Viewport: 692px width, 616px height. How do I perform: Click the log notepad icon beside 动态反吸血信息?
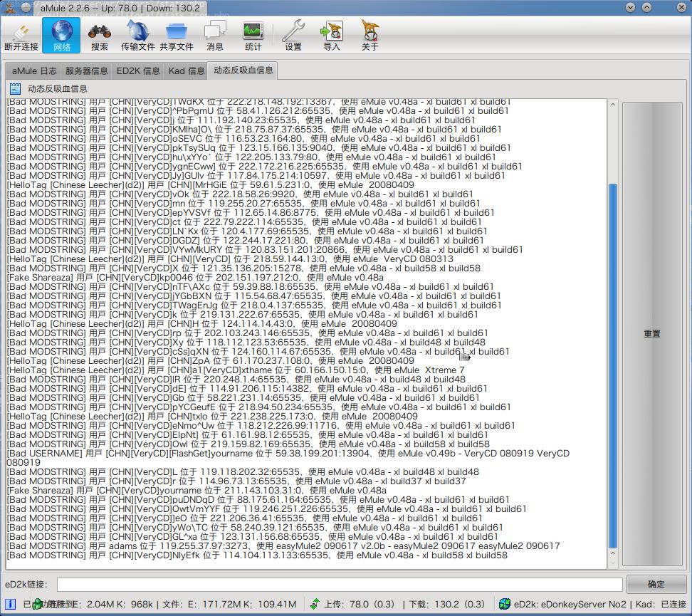click(15, 89)
